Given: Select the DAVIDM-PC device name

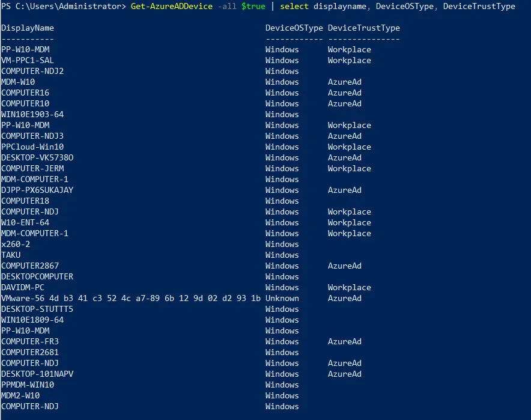Looking at the screenshot, I should click(23, 288).
